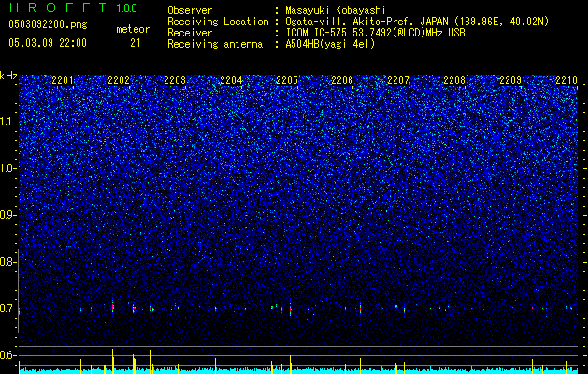Image resolution: width=588 pixels, height=374 pixels.
Task: Click the kHz axis unit label
Action: (8, 76)
